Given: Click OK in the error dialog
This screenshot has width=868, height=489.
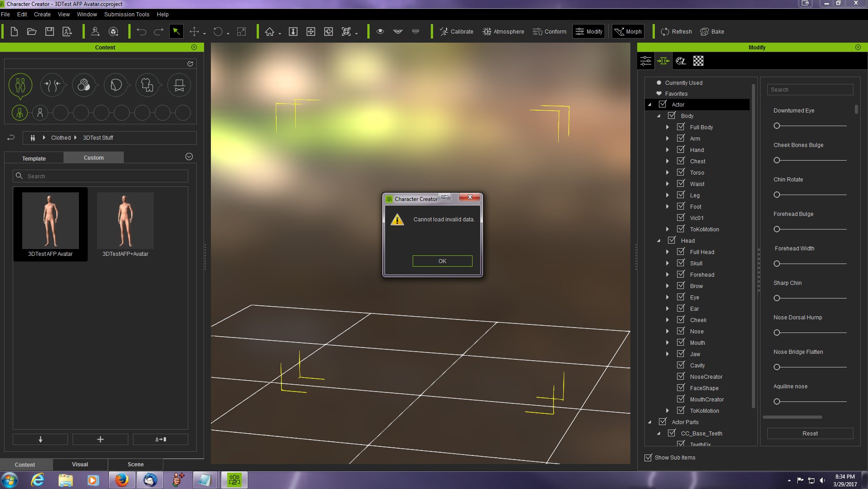Looking at the screenshot, I should point(442,261).
